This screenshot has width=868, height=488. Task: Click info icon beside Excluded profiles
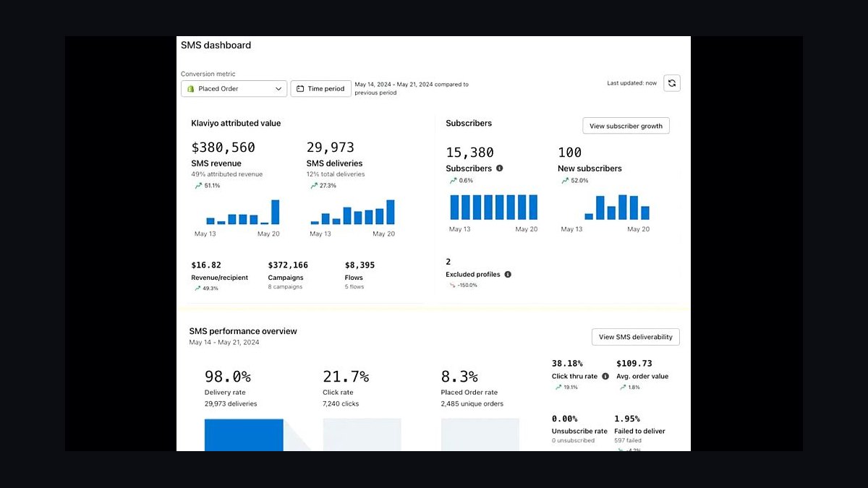click(508, 275)
